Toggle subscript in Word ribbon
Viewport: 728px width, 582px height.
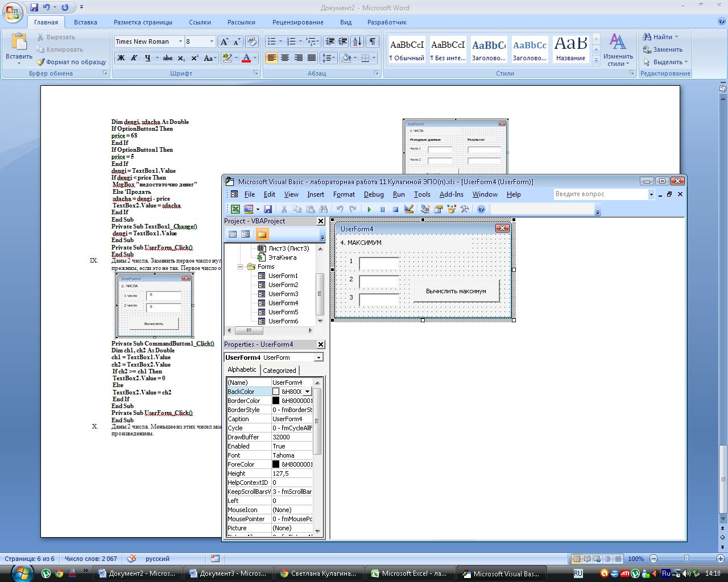181,58
